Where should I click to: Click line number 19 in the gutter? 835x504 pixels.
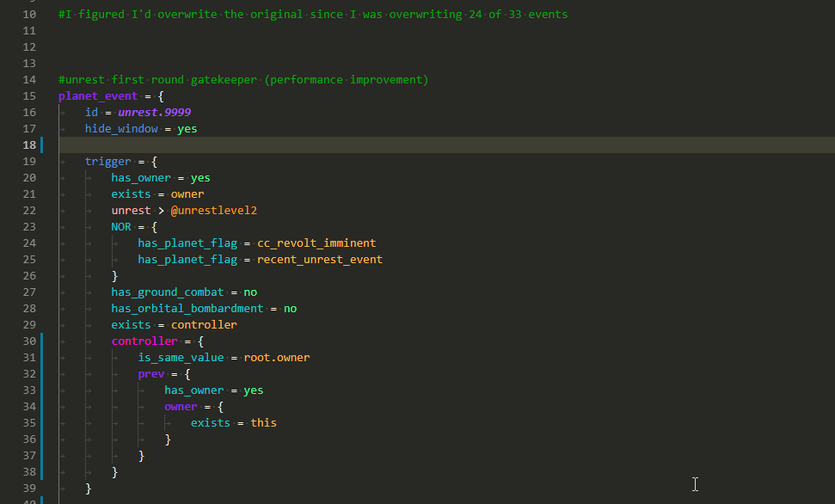[x=29, y=162]
